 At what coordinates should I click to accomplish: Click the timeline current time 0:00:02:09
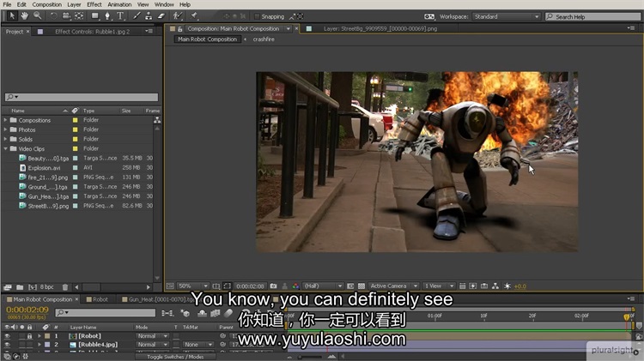click(27, 310)
